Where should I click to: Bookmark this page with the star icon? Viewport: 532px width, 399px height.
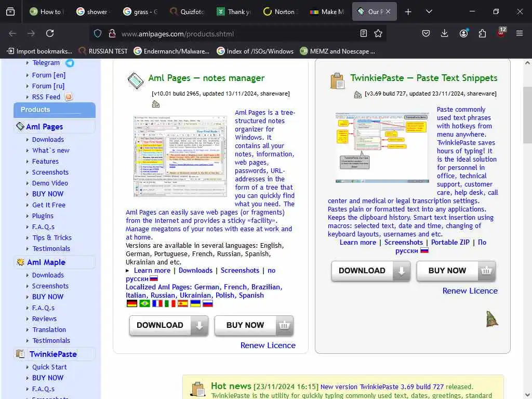pyautogui.click(x=378, y=33)
